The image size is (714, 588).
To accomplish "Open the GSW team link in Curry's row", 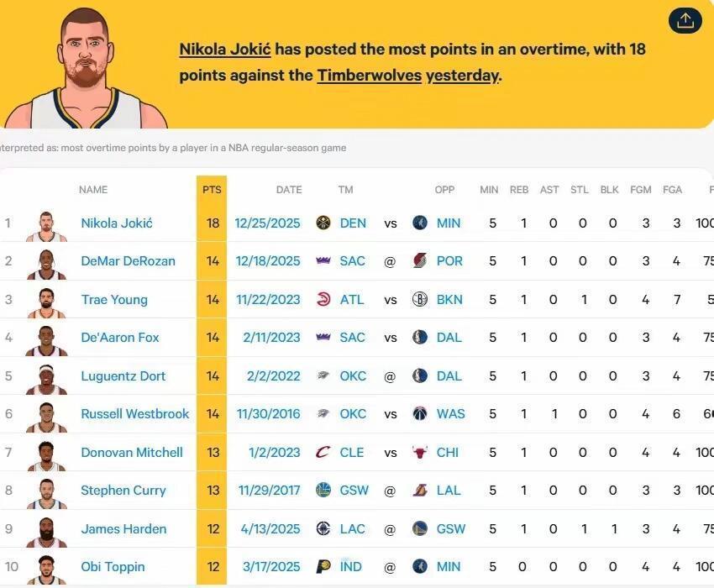I will pyautogui.click(x=354, y=490).
